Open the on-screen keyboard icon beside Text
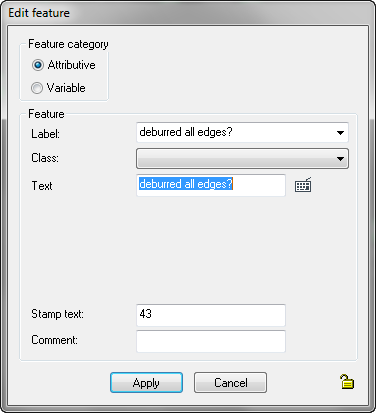This screenshot has height=413, width=376. tap(303, 185)
